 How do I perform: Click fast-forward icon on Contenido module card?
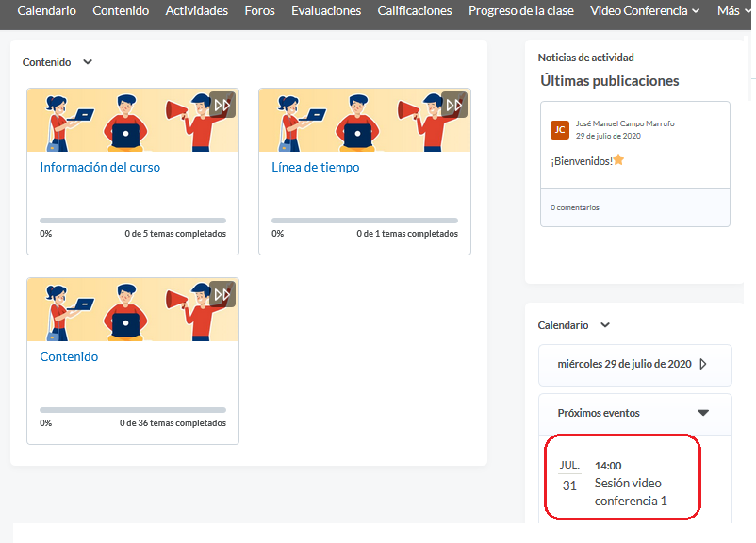tap(222, 294)
